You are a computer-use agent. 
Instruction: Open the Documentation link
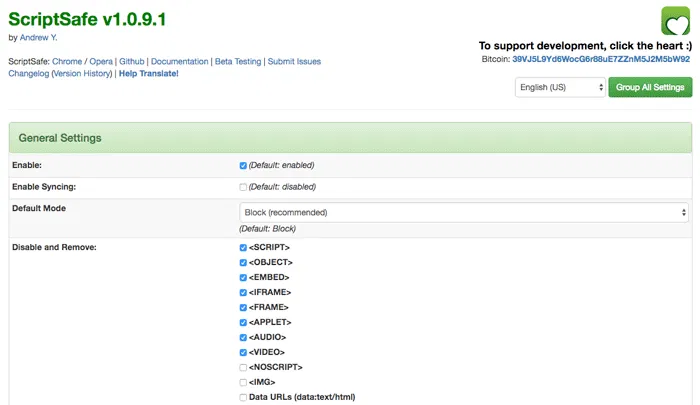179,62
